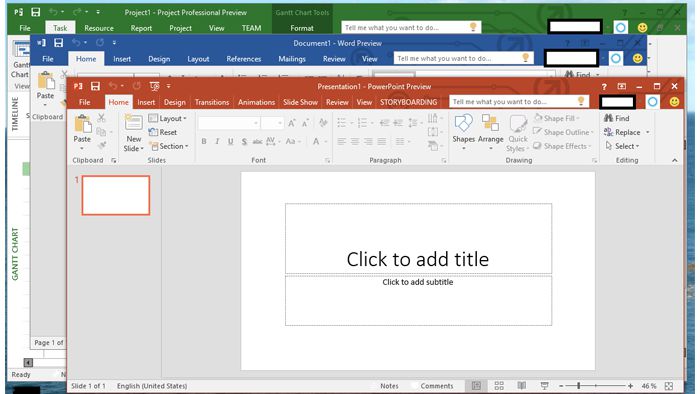The image size is (700, 394).
Task: Open Word Mailings tab
Action: [x=292, y=59]
